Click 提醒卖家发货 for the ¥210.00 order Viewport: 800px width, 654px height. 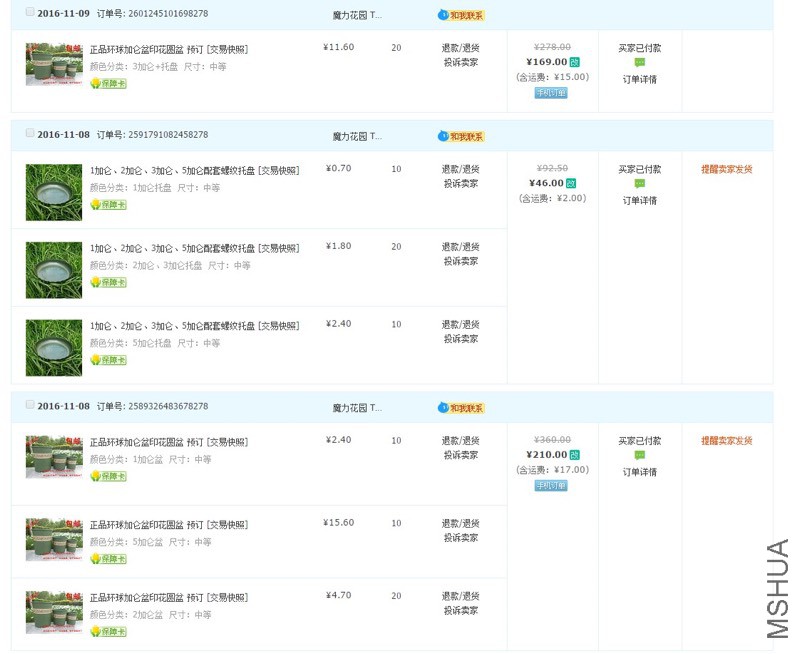[727, 441]
